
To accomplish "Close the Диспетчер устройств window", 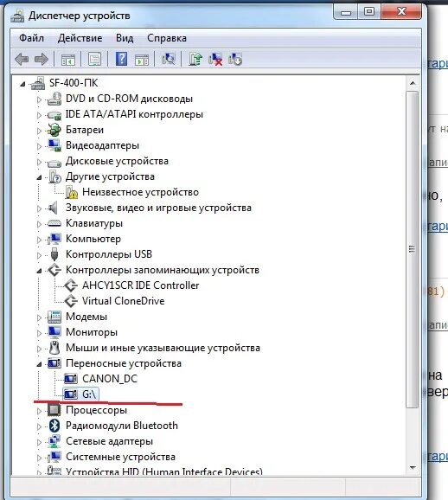I will pyautogui.click(x=402, y=12).
